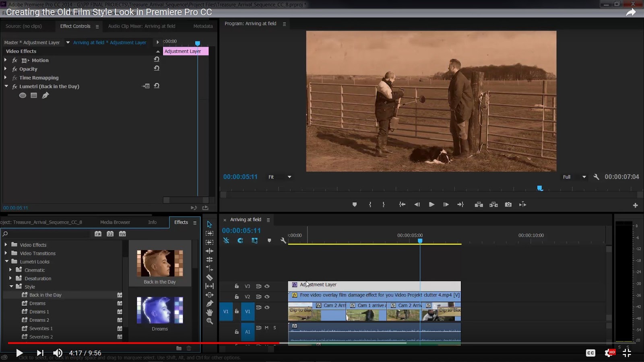Select the Razor tool in the tools panel

209,278
